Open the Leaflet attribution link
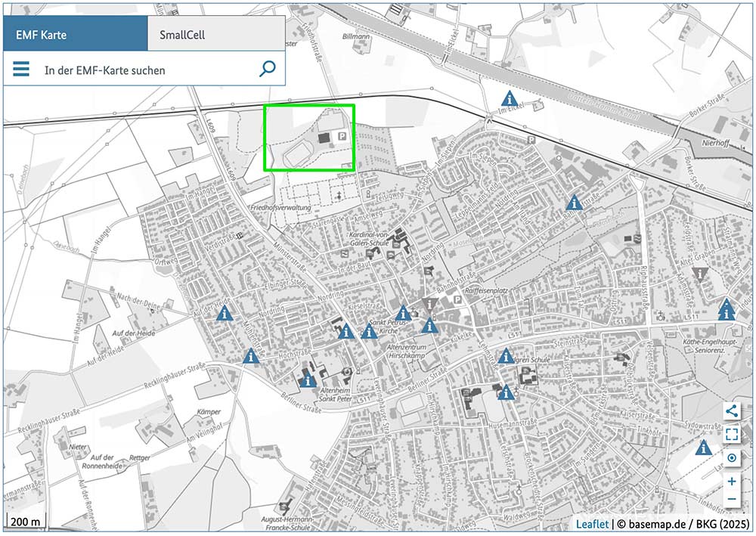This screenshot has width=756, height=536. click(x=592, y=524)
